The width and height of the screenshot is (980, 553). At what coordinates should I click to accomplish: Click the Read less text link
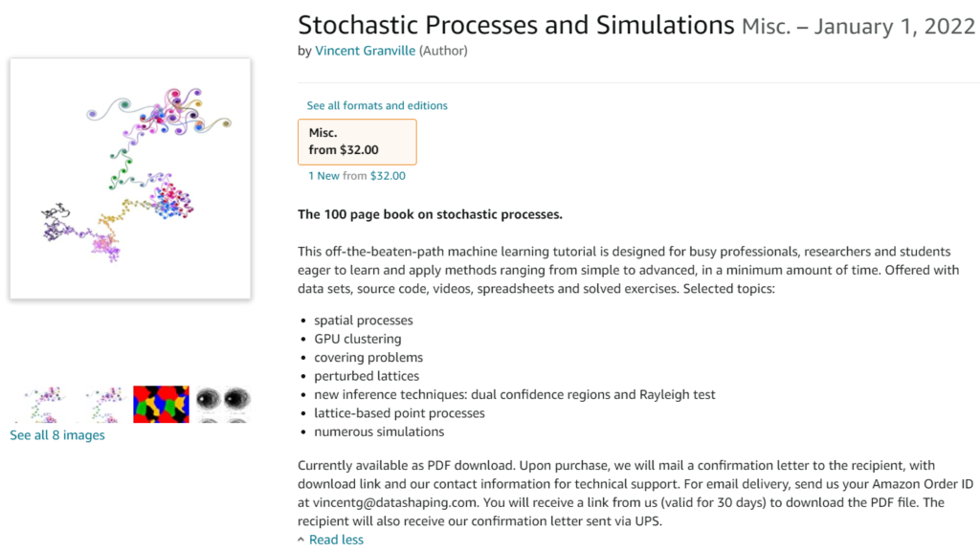pos(336,540)
